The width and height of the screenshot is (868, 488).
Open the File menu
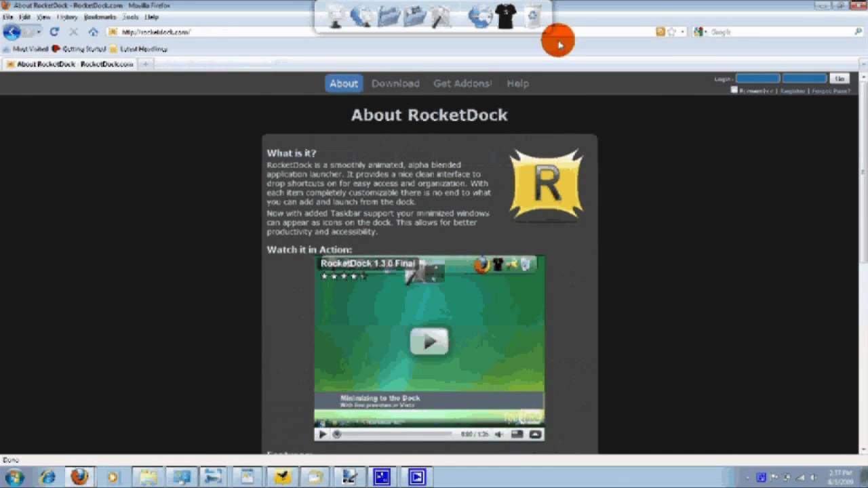(8, 17)
